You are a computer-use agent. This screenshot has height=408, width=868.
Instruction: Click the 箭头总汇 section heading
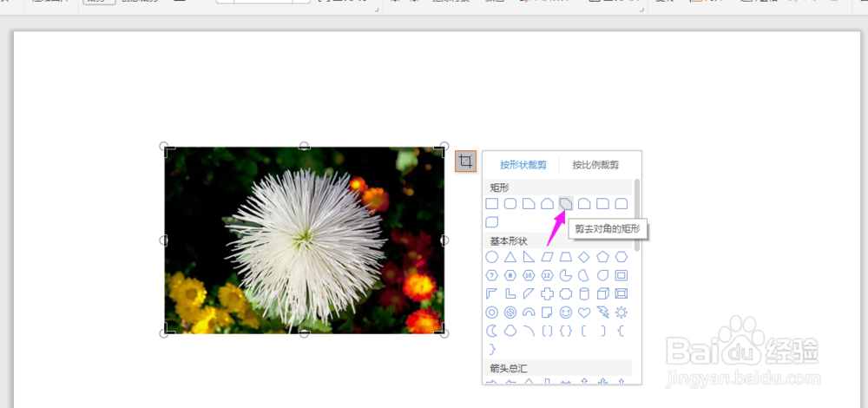point(509,367)
